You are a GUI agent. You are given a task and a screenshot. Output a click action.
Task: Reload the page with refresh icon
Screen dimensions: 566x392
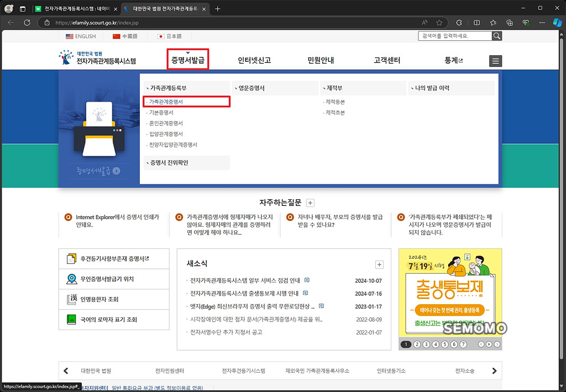point(27,22)
